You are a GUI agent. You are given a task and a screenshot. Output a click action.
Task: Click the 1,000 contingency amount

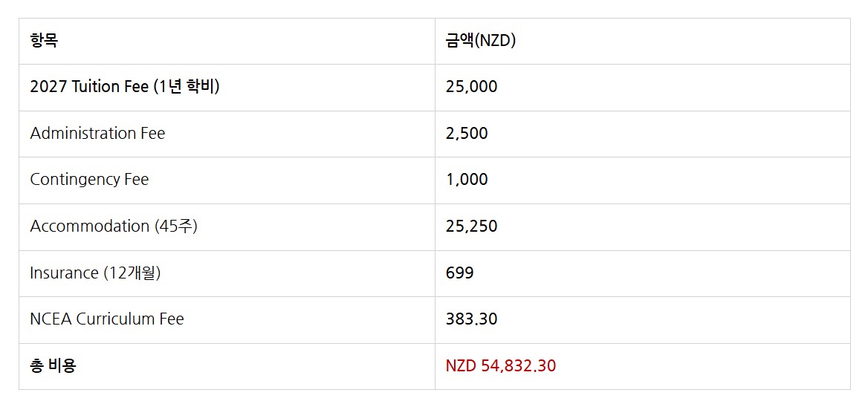click(467, 180)
